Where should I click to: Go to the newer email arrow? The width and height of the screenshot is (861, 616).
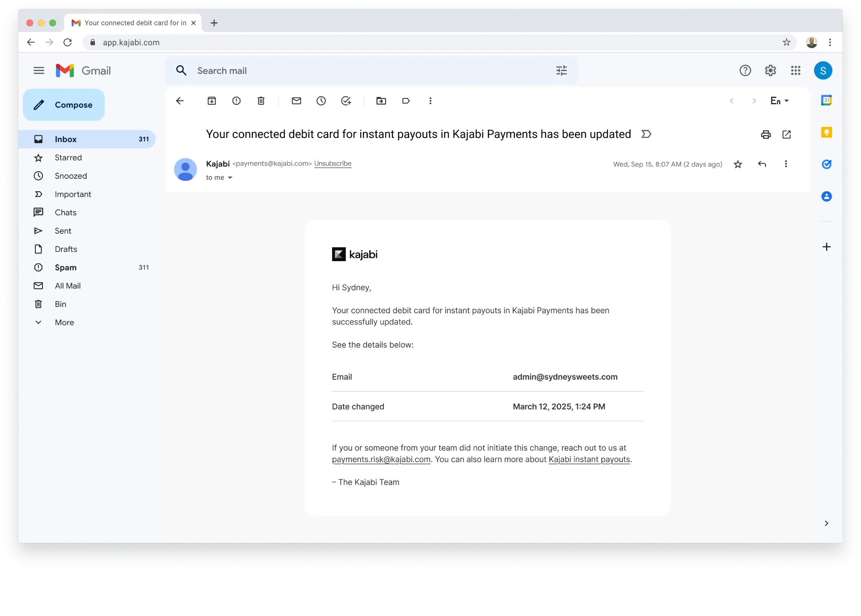tap(732, 101)
